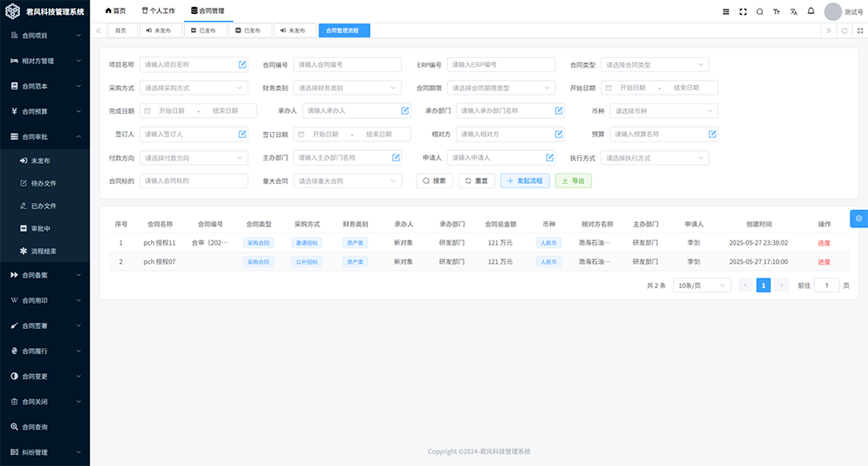
Task: Click the fullscreen toggle icon in header
Action: [x=743, y=11]
